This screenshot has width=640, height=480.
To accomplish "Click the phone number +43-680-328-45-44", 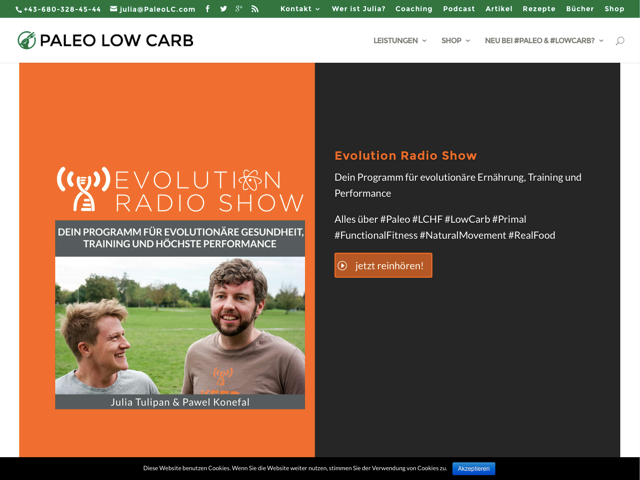I will [x=62, y=9].
